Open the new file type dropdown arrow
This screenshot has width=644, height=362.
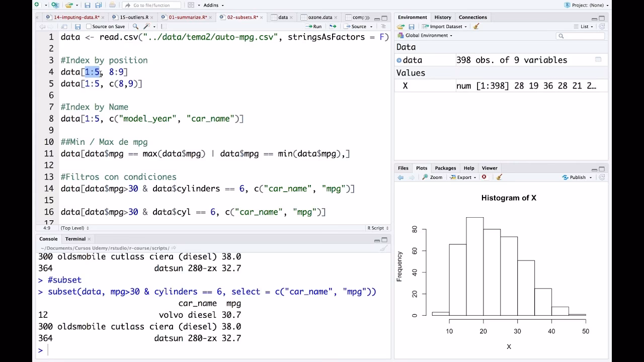45,5
